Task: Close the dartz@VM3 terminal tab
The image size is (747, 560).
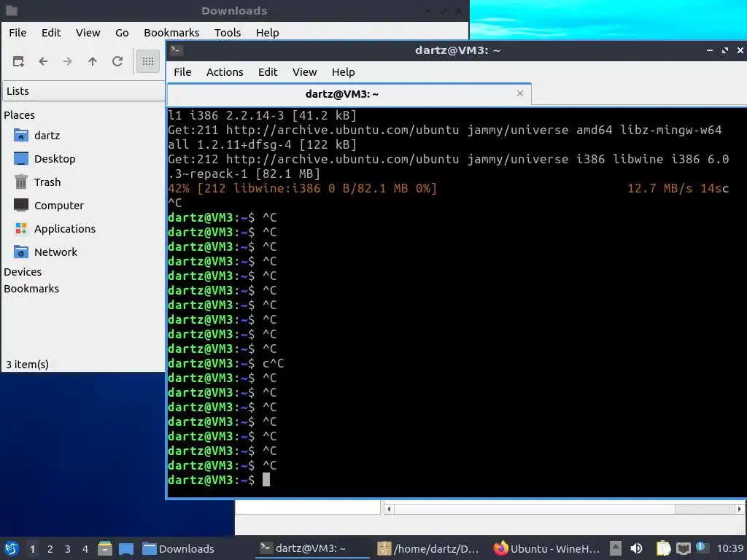Action: [519, 93]
